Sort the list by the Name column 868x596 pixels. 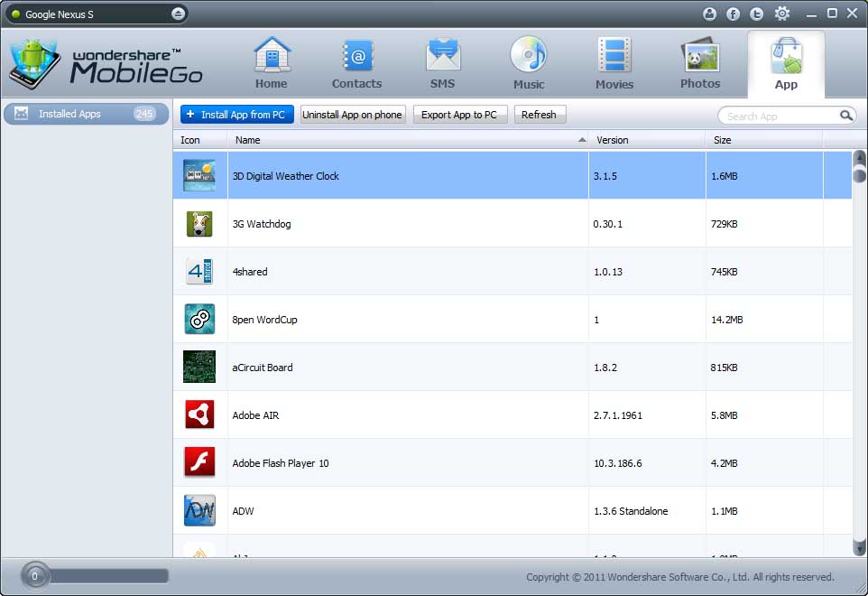point(406,140)
